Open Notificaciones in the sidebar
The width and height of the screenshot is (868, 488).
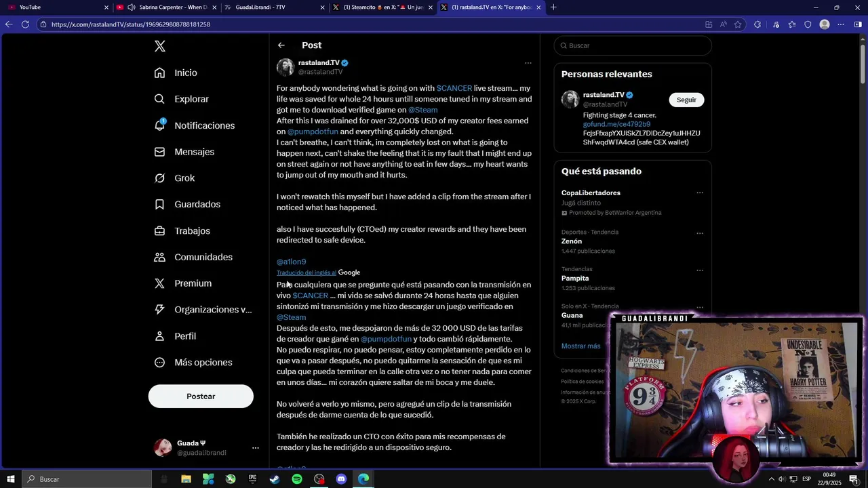pos(195,125)
